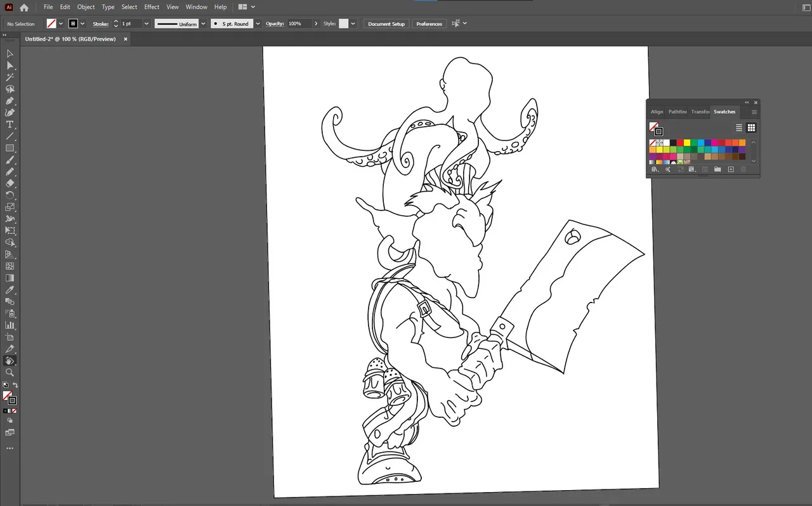Open Swatches panel hamburger menu

click(754, 112)
